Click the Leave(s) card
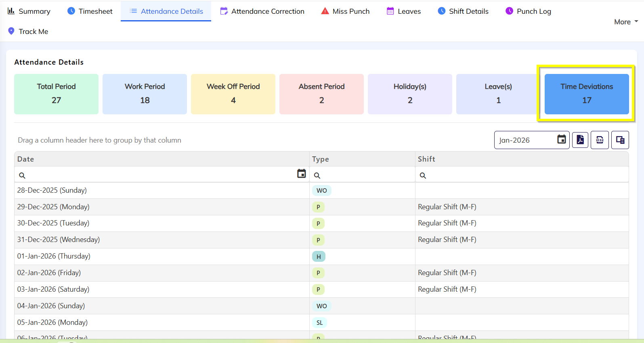Image resolution: width=644 pixels, height=343 pixels. click(498, 94)
